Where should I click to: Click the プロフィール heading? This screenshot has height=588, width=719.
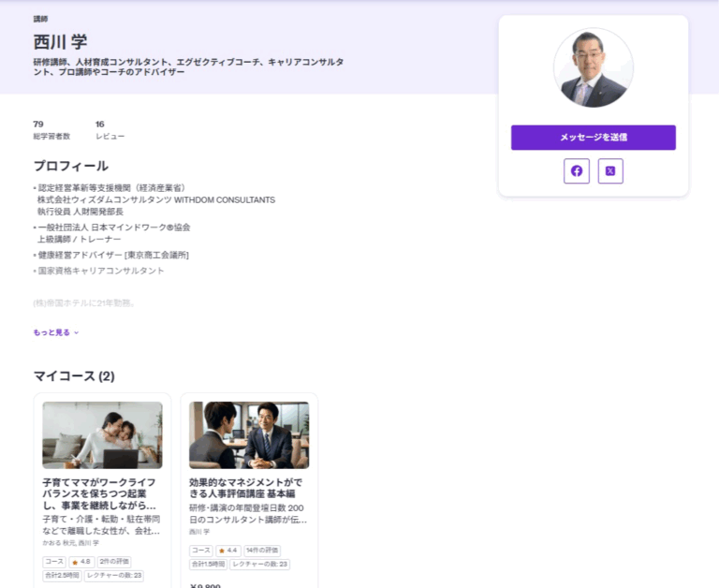tap(70, 166)
